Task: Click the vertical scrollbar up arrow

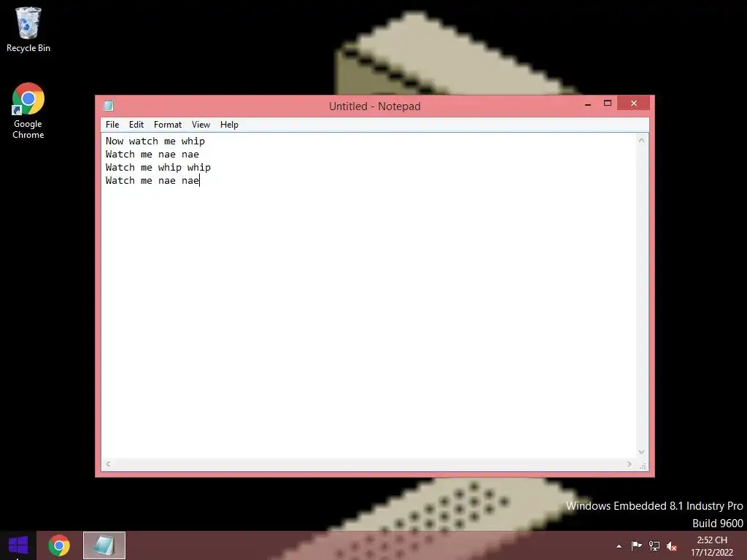Action: 642,140
